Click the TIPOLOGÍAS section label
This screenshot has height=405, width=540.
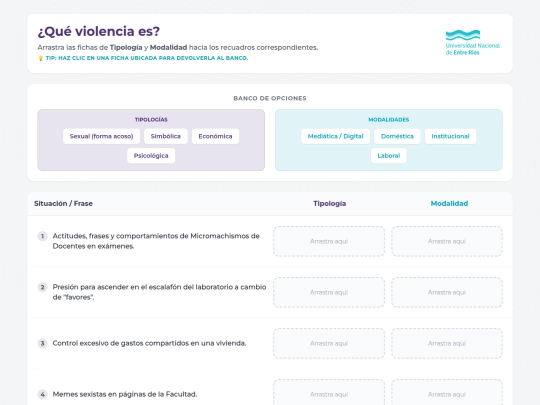151,120
